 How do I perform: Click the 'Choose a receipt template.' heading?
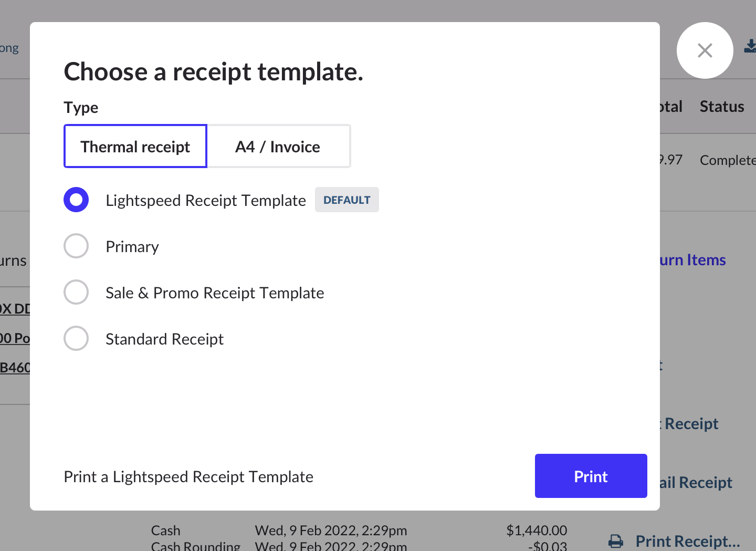213,72
